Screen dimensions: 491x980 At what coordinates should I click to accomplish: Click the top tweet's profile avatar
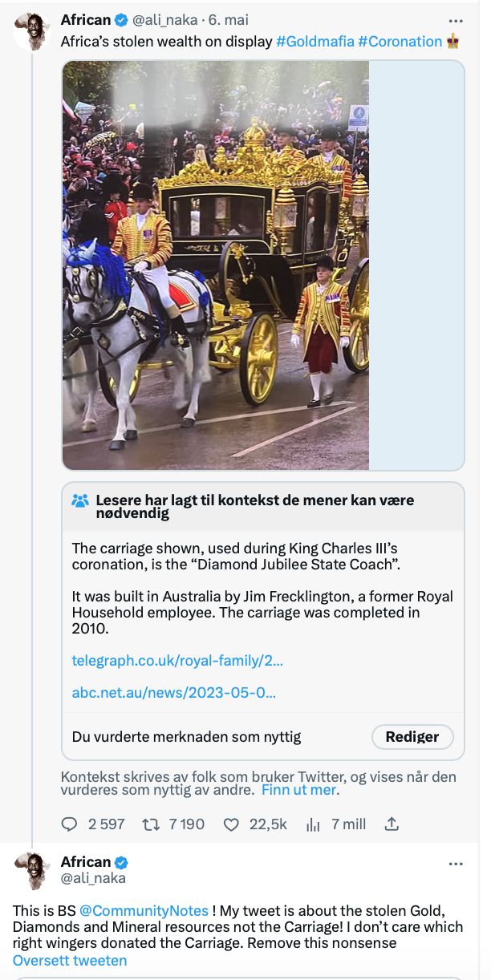point(32,32)
